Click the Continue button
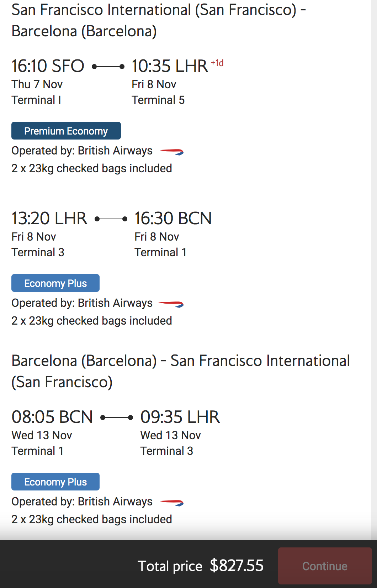The height and width of the screenshot is (588, 377). (325, 566)
